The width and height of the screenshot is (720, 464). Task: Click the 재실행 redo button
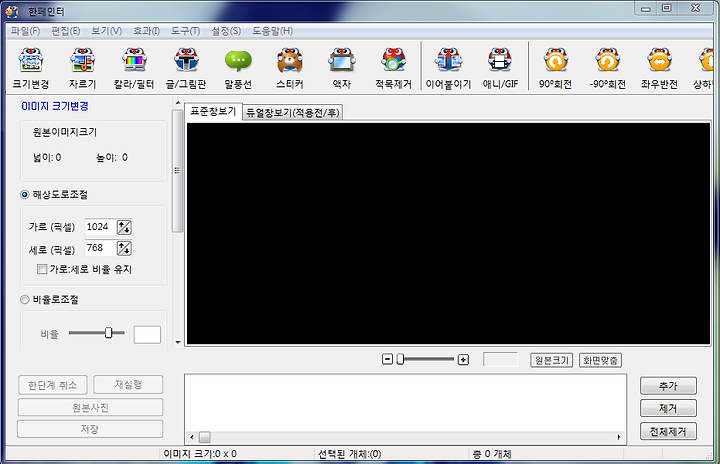pos(128,385)
